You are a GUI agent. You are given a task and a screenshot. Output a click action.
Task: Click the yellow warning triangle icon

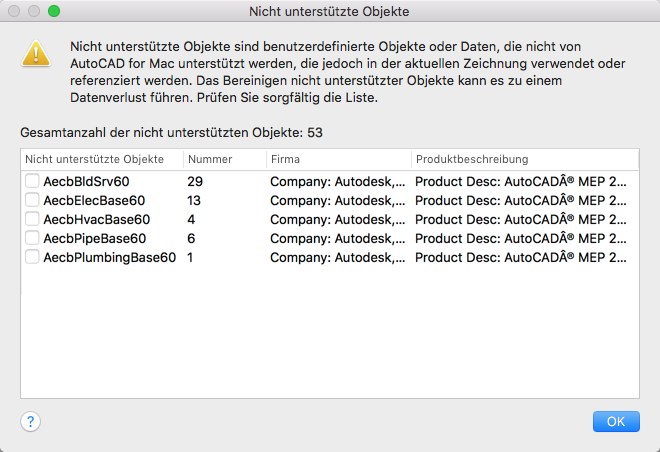coord(37,53)
